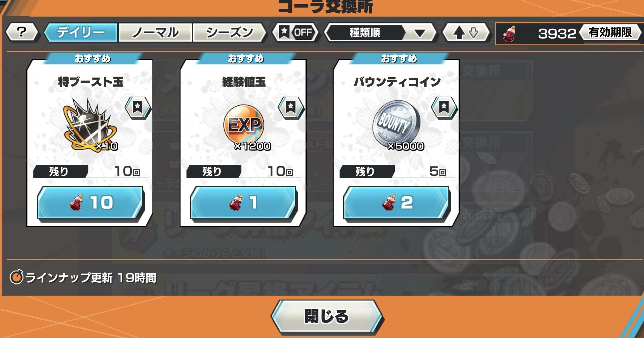The width and height of the screenshot is (644, 338).
Task: Toggle favorite bookmark on 特ブースト玉
Action: coord(137,107)
